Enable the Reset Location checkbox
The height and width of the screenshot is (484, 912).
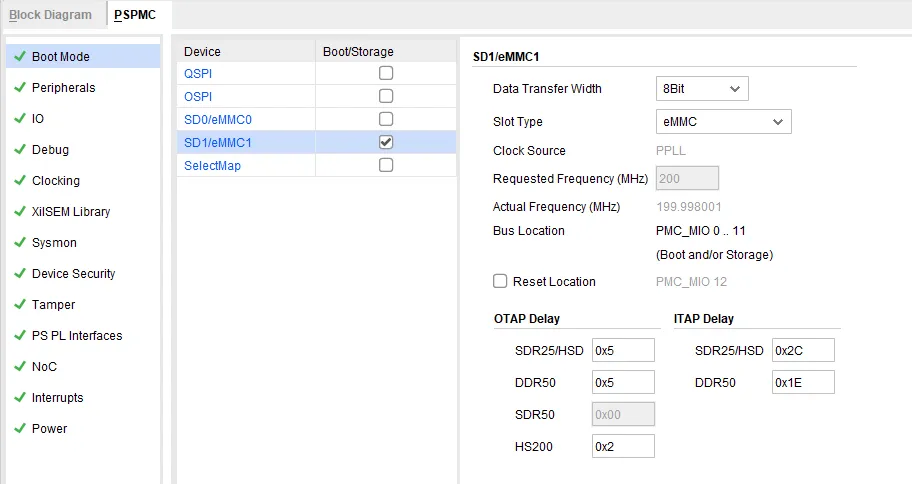500,282
